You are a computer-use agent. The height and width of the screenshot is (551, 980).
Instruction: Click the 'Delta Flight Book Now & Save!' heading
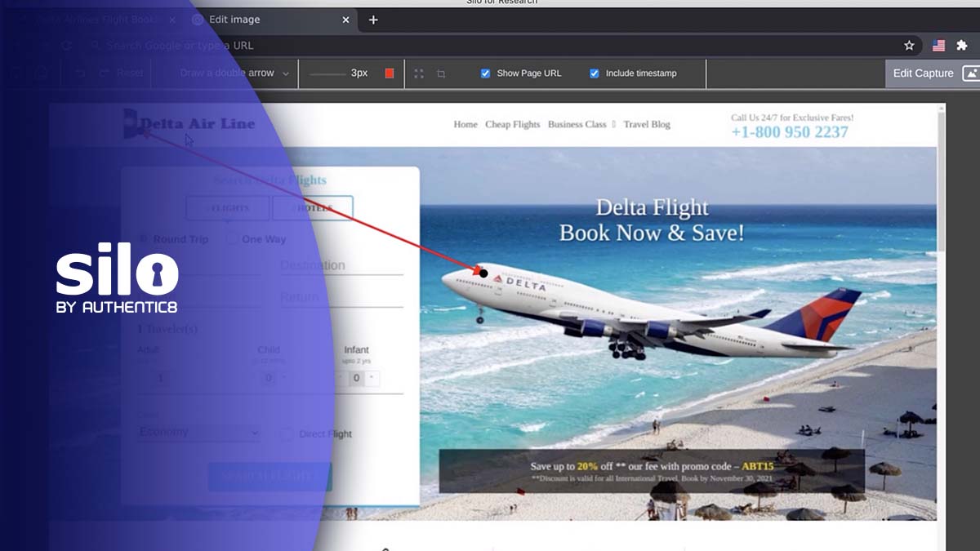tap(652, 220)
